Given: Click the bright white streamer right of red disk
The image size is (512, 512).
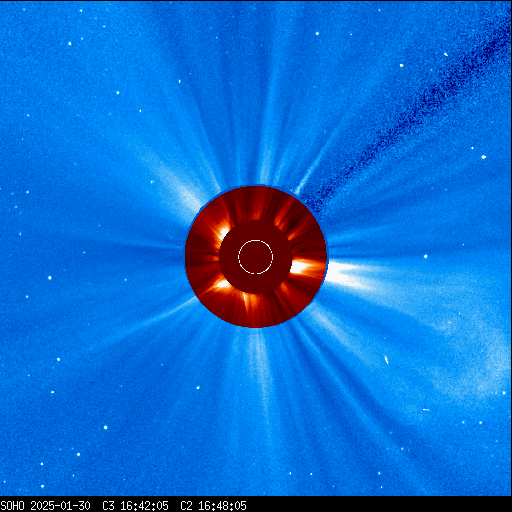Looking at the screenshot, I should [347, 275].
